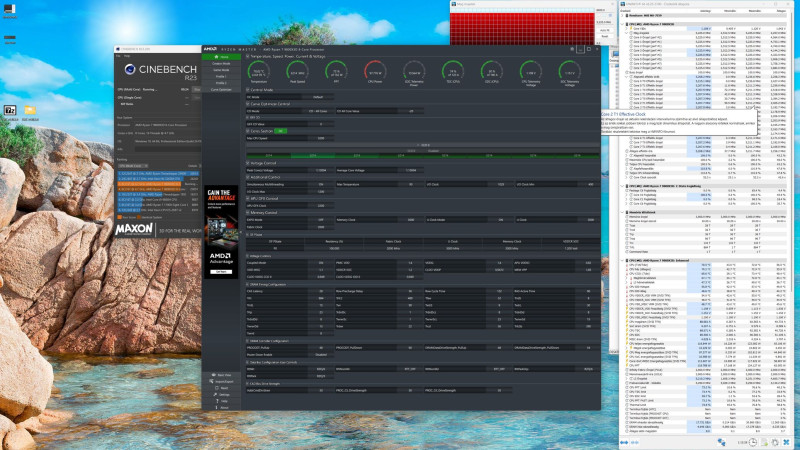
Task: Click the Max CPU Speed value field
Action: point(321,138)
